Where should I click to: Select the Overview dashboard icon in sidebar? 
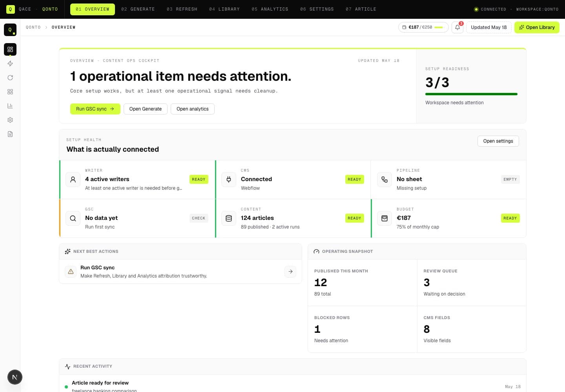[10, 49]
